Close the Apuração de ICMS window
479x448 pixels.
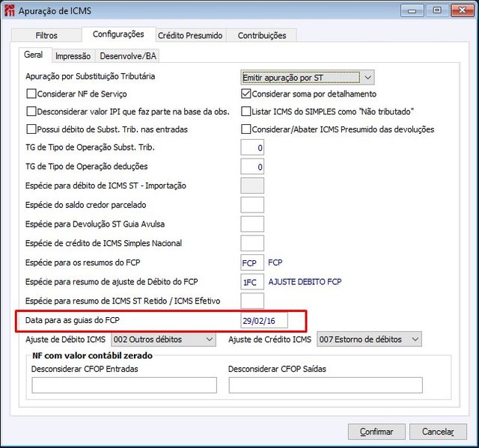tap(463, 10)
